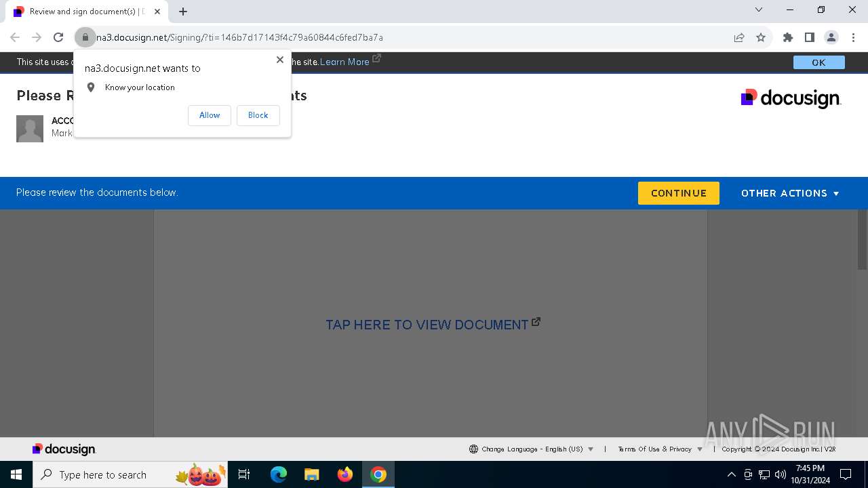Click the location pin icon in popup
The width and height of the screenshot is (868, 488).
(91, 87)
